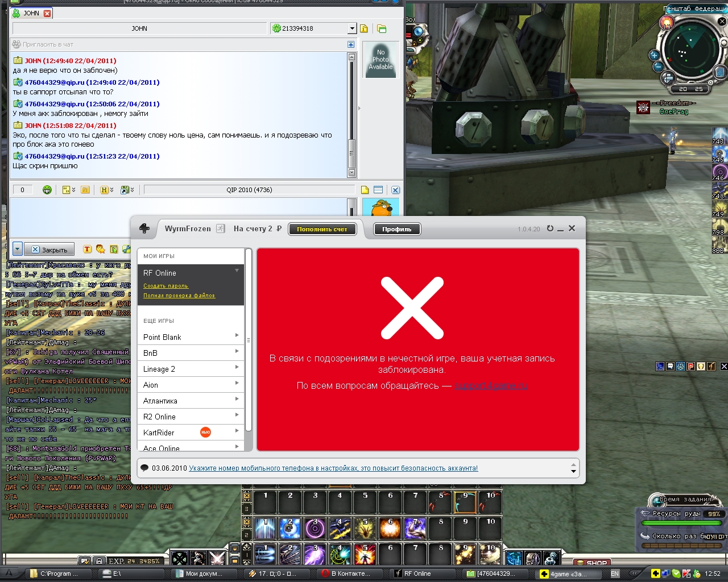Open Профиль in 4game launcher
The height and width of the screenshot is (582, 728).
tap(397, 229)
